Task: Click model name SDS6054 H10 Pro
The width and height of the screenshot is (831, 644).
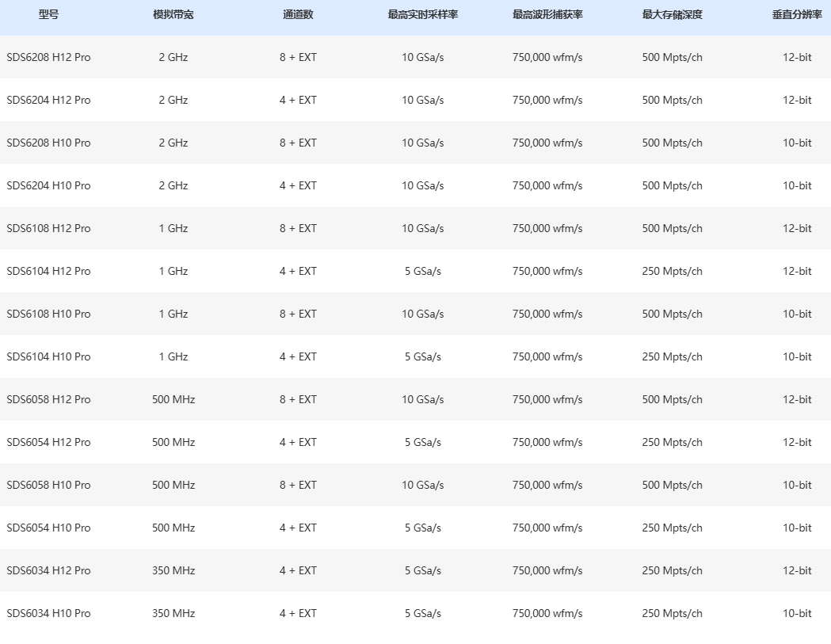Action: point(49,528)
